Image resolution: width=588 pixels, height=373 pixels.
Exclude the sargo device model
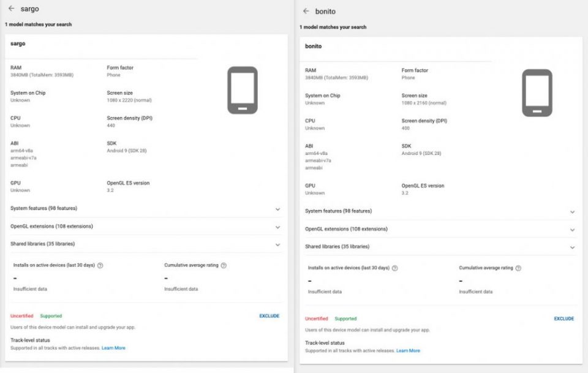click(x=269, y=316)
